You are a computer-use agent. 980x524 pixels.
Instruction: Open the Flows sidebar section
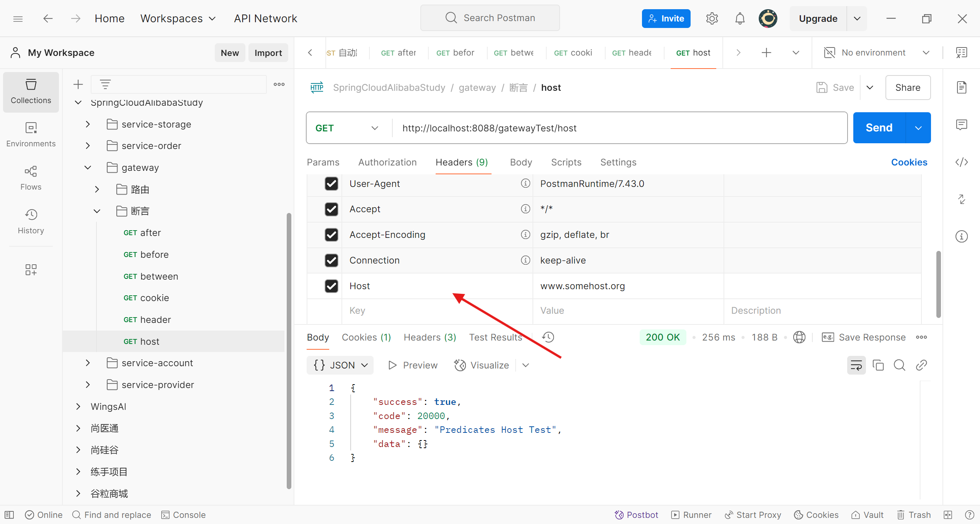(31, 178)
